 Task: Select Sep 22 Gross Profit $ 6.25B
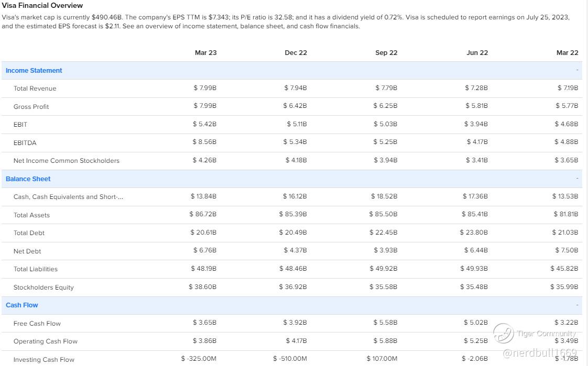pyautogui.click(x=385, y=106)
